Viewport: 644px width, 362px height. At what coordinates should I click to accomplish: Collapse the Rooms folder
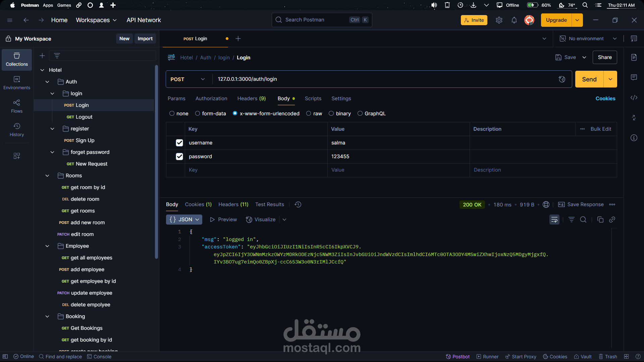click(47, 176)
